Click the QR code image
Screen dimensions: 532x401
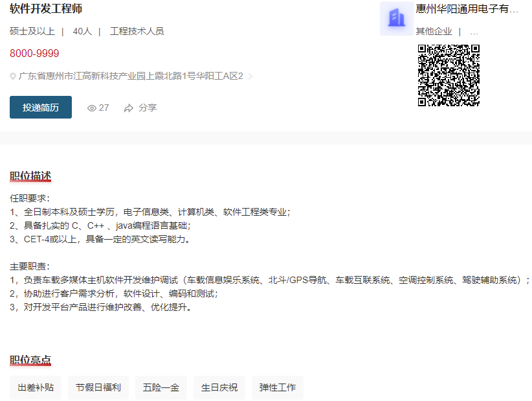pyautogui.click(x=449, y=75)
